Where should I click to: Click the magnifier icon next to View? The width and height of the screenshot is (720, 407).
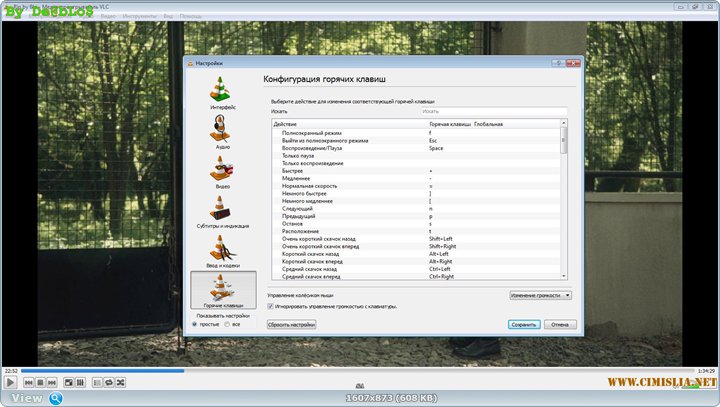pyautogui.click(x=56, y=398)
